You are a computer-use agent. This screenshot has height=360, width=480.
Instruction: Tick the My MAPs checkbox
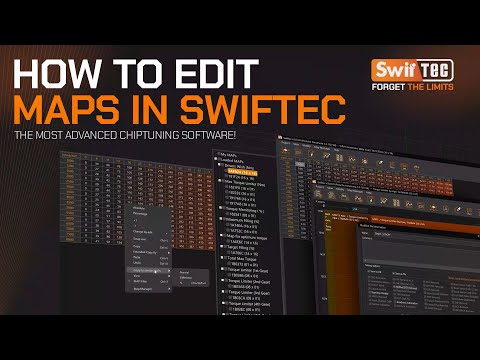click(x=219, y=153)
